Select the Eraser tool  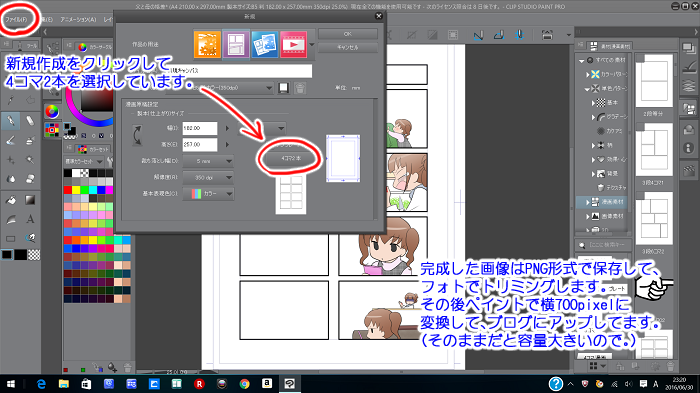pos(30,121)
